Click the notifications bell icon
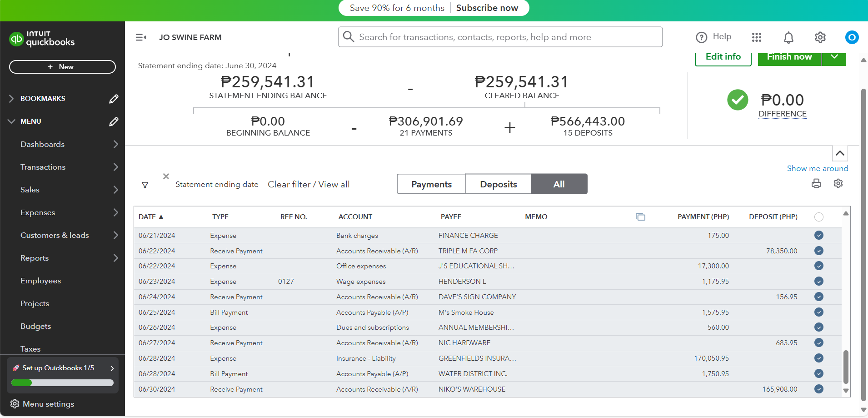The image size is (868, 418). pos(788,37)
